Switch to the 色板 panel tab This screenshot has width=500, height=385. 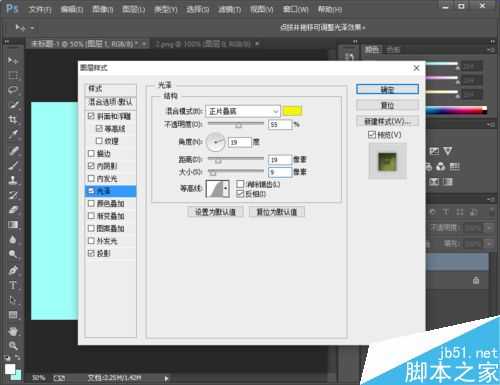pyautogui.click(x=393, y=50)
